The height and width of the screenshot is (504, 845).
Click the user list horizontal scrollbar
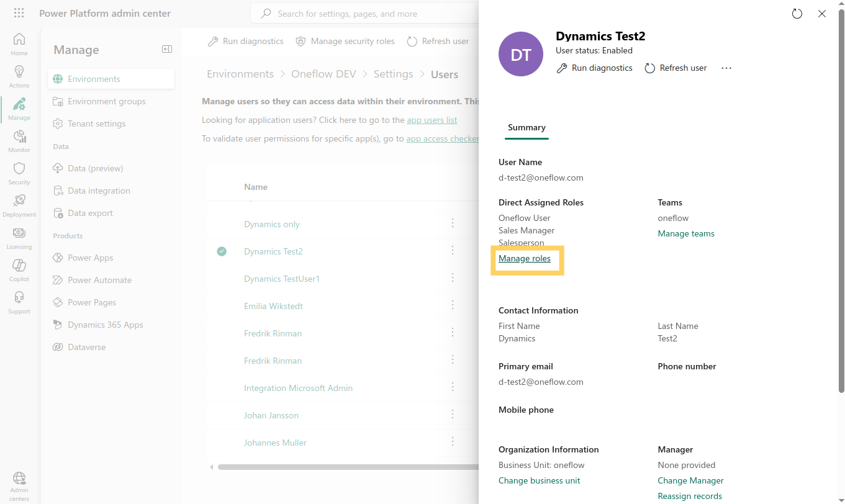tap(348, 467)
